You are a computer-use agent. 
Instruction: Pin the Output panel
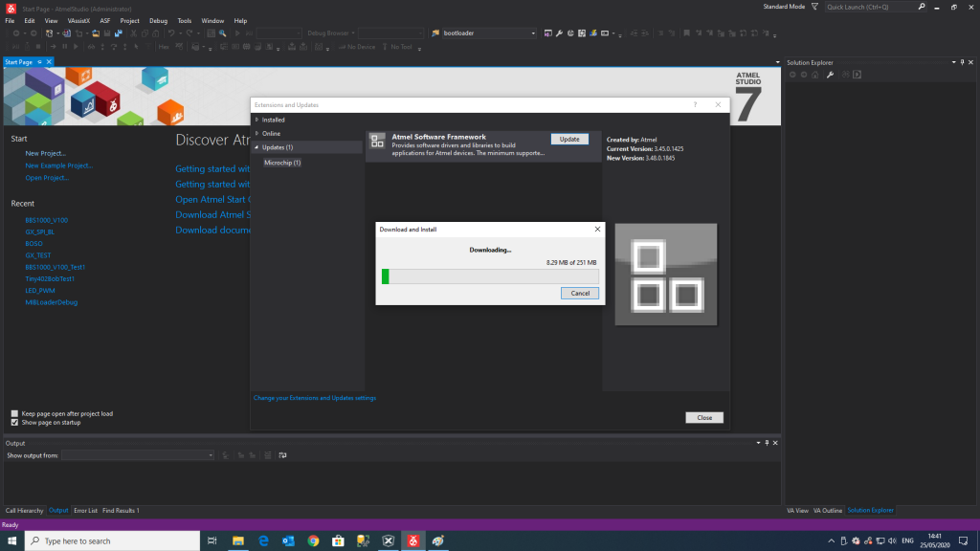767,443
